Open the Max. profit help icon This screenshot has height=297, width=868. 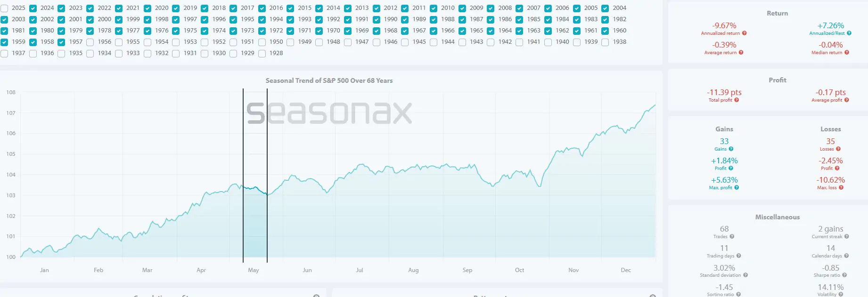[737, 188]
